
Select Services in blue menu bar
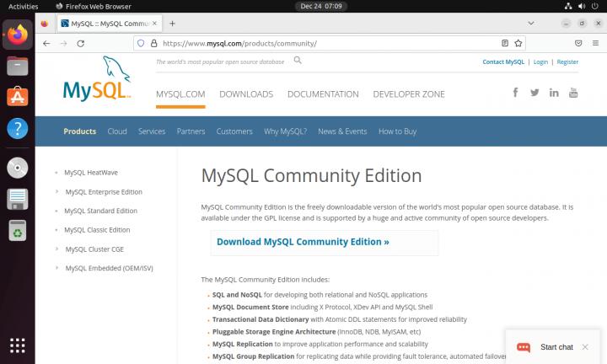click(152, 131)
